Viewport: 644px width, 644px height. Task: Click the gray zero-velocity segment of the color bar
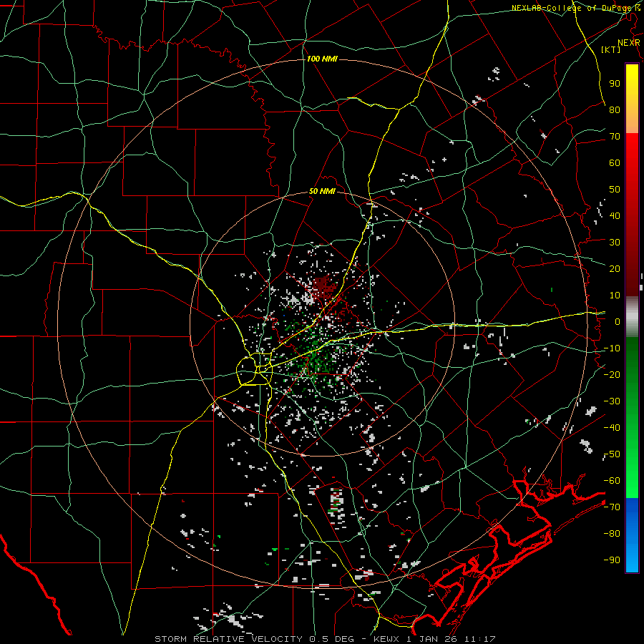pos(632,316)
